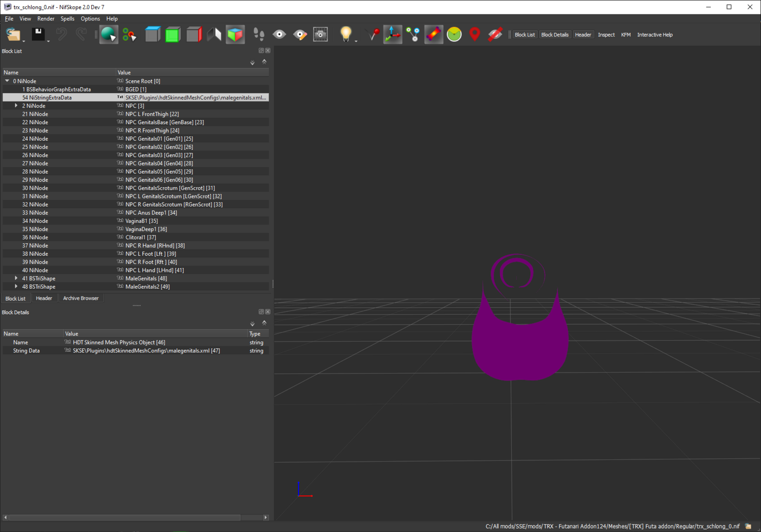The height and width of the screenshot is (532, 761).
Task: Toggle the collision display icon
Action: pyautogui.click(x=433, y=34)
